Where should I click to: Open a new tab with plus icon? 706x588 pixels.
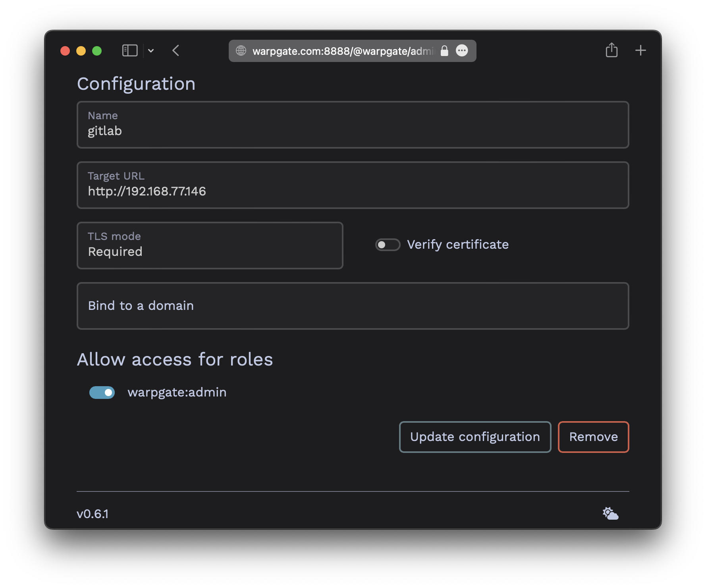(640, 50)
